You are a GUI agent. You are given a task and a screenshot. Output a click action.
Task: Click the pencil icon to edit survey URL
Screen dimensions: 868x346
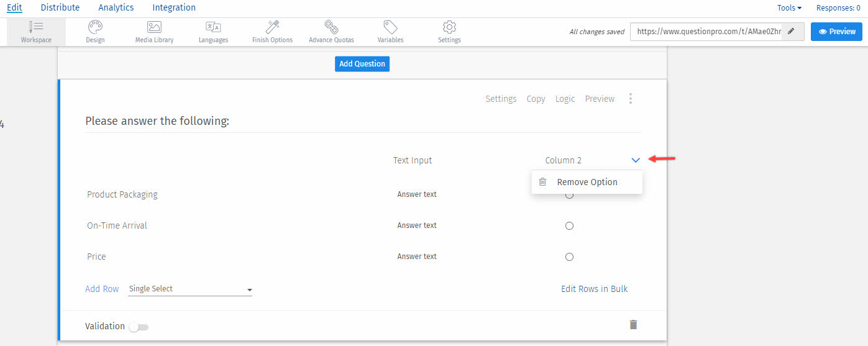click(x=791, y=32)
